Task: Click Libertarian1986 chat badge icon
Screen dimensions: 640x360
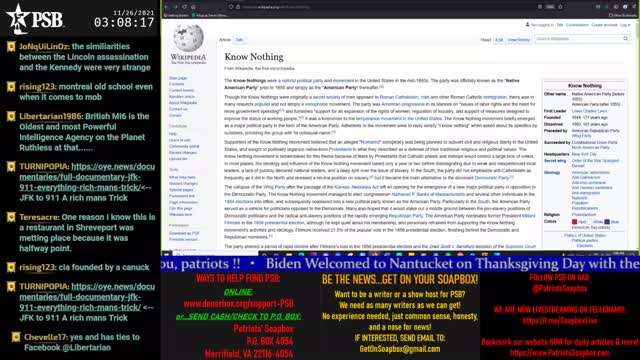Action: point(11,117)
